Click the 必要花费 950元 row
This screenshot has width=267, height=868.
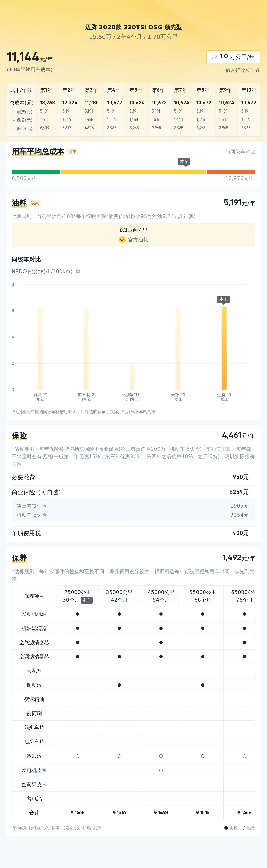click(133, 477)
